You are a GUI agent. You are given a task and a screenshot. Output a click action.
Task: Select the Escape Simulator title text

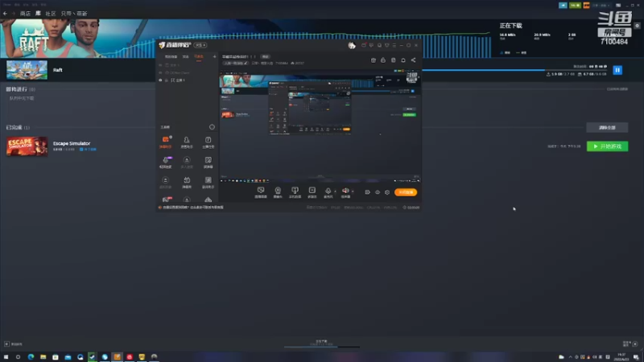(72, 143)
